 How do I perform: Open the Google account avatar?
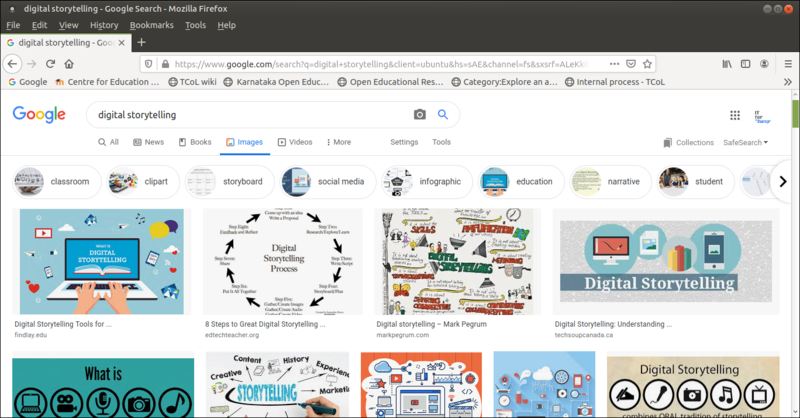(x=762, y=116)
